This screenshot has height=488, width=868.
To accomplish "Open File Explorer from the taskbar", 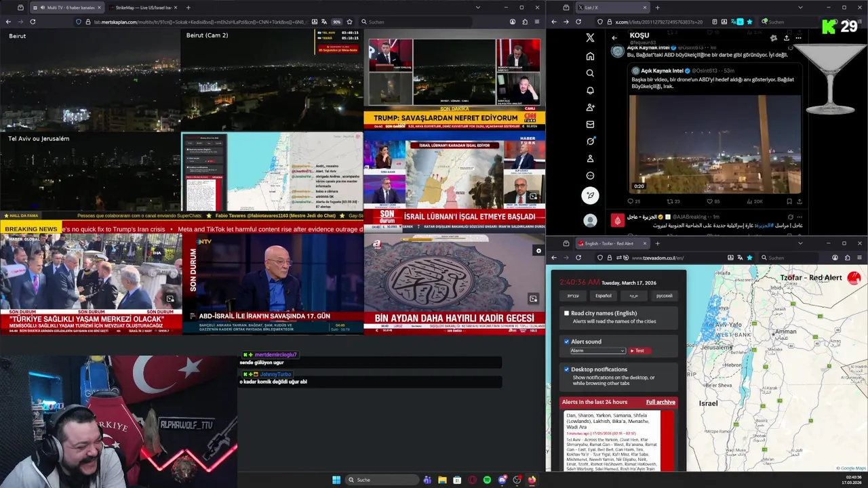I will (442, 480).
